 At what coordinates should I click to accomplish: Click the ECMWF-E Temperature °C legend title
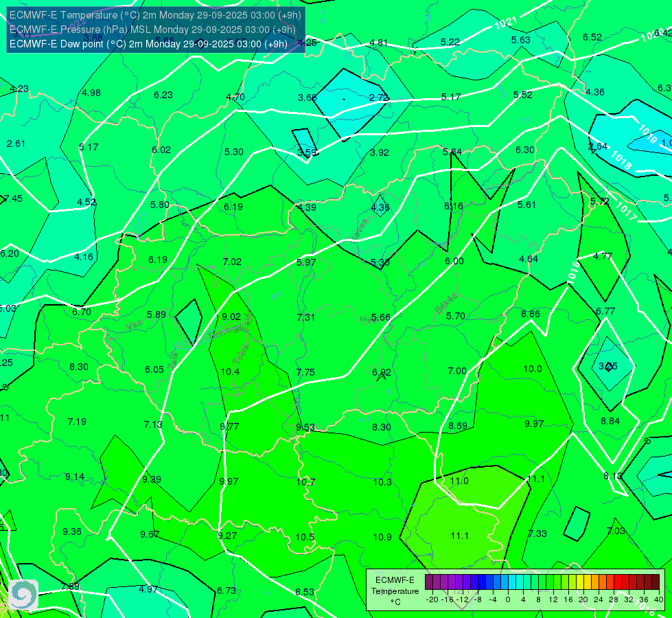pyautogui.click(x=395, y=591)
